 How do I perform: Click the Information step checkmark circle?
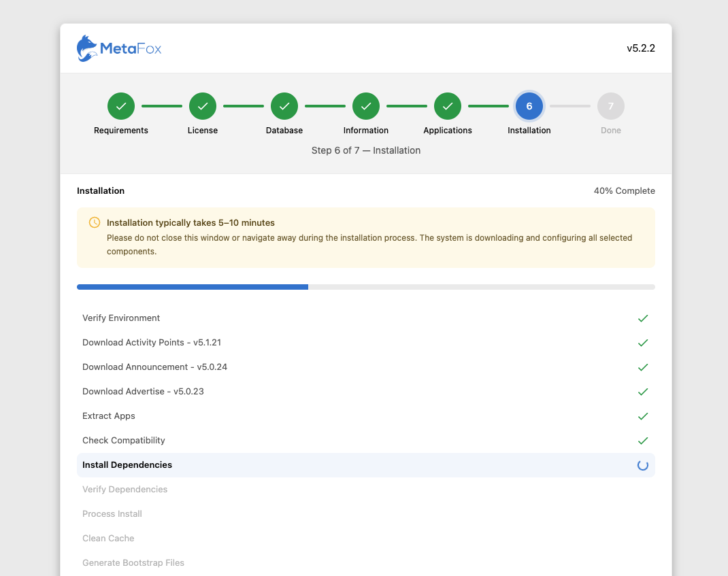[x=366, y=106]
